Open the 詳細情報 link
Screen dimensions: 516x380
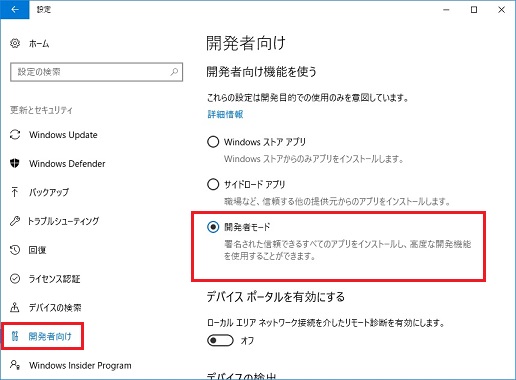point(225,114)
